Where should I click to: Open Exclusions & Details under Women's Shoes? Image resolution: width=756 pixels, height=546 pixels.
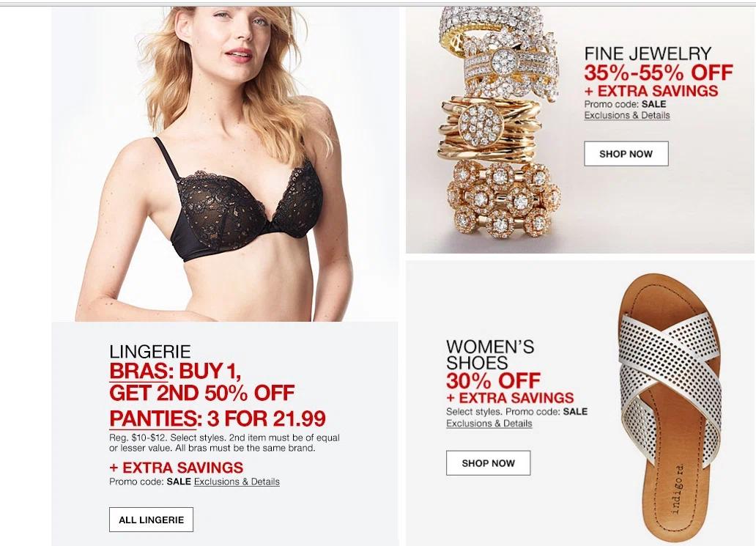(489, 424)
